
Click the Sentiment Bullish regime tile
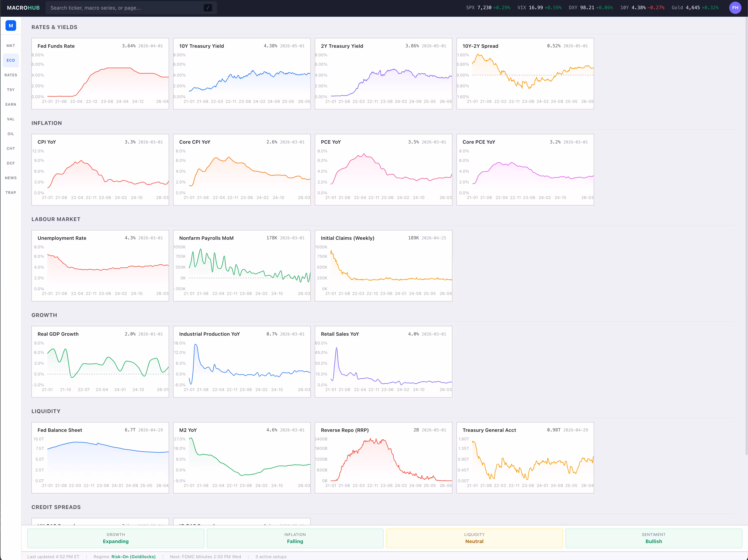pyautogui.click(x=654, y=538)
